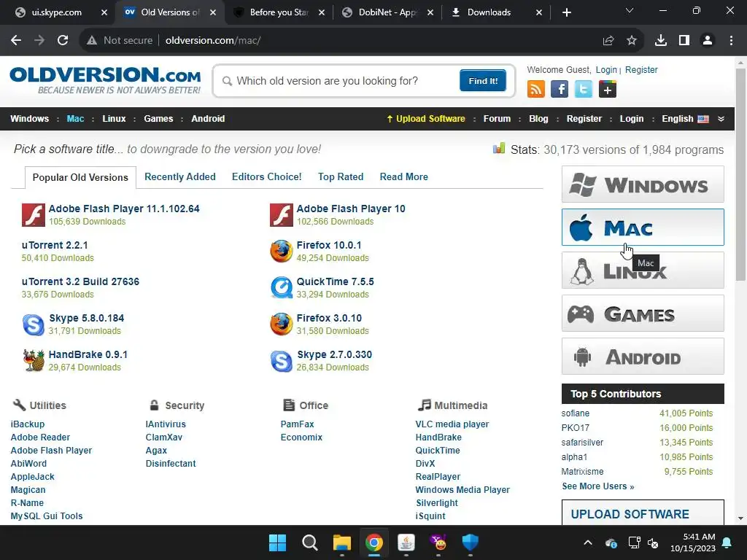Click the large Windows platform button
Image resolution: width=747 pixels, height=560 pixels.
coord(643,184)
